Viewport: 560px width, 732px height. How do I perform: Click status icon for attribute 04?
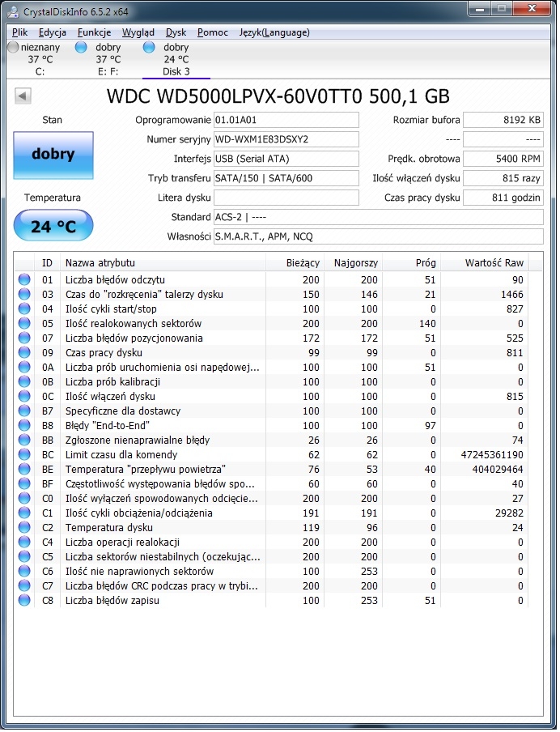pyautogui.click(x=23, y=309)
